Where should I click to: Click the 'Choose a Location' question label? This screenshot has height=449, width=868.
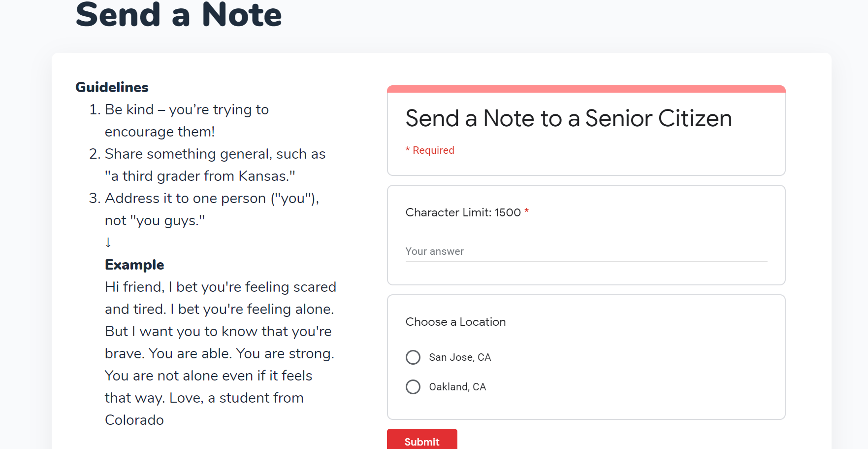tap(455, 322)
